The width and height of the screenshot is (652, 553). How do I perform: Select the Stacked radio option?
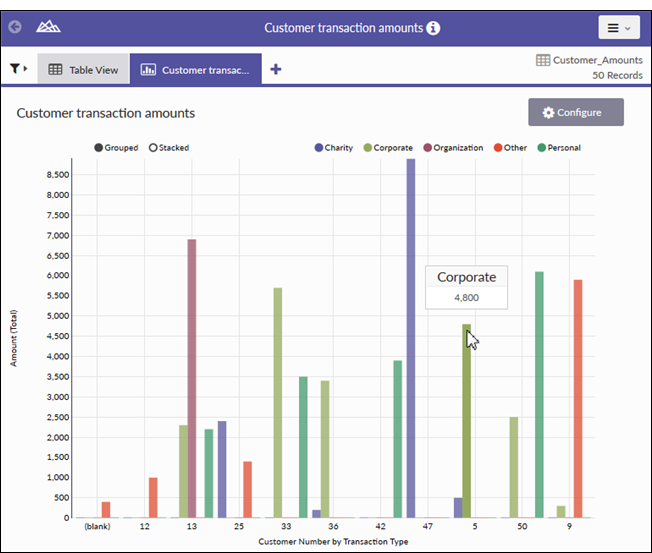(x=153, y=148)
